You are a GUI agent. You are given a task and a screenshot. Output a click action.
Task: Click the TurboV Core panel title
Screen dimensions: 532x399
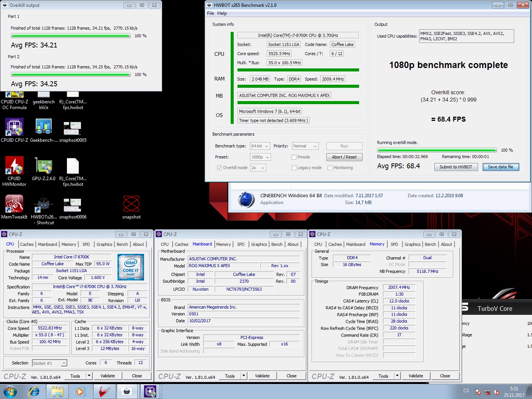pyautogui.click(x=495, y=309)
